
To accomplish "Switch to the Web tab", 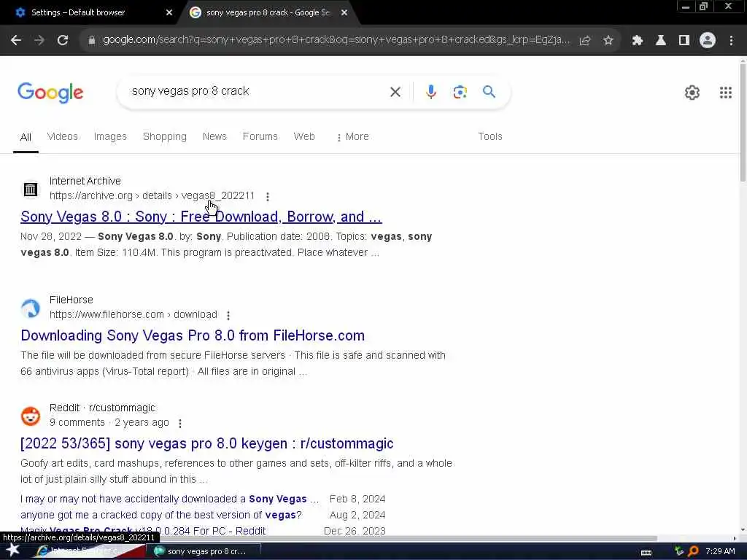I will click(304, 136).
